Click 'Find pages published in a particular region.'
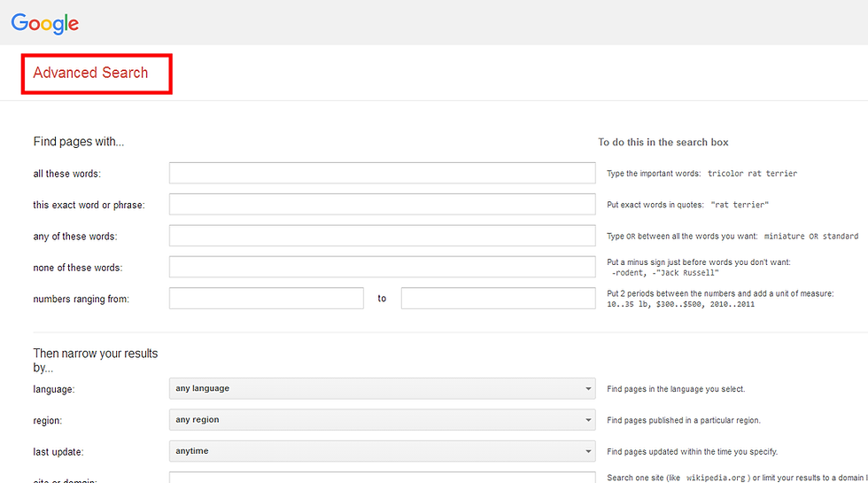This screenshot has width=868, height=483. pos(684,420)
